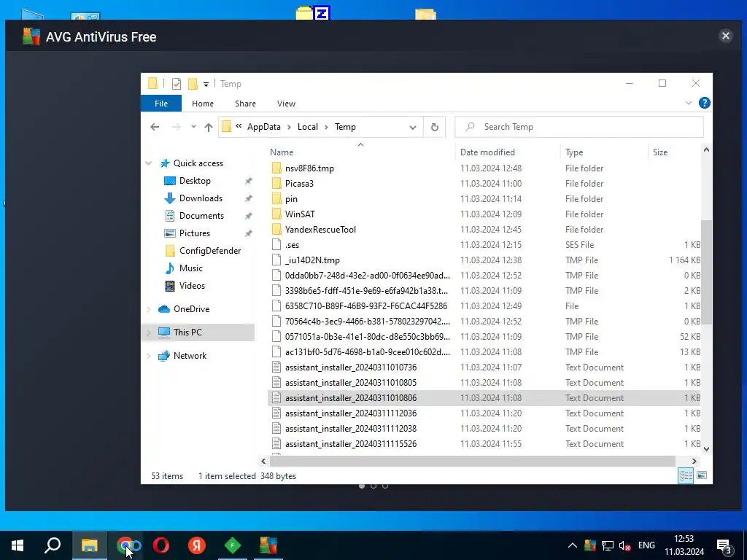Switch to Details view button
This screenshot has width=747, height=560.
pos(686,475)
